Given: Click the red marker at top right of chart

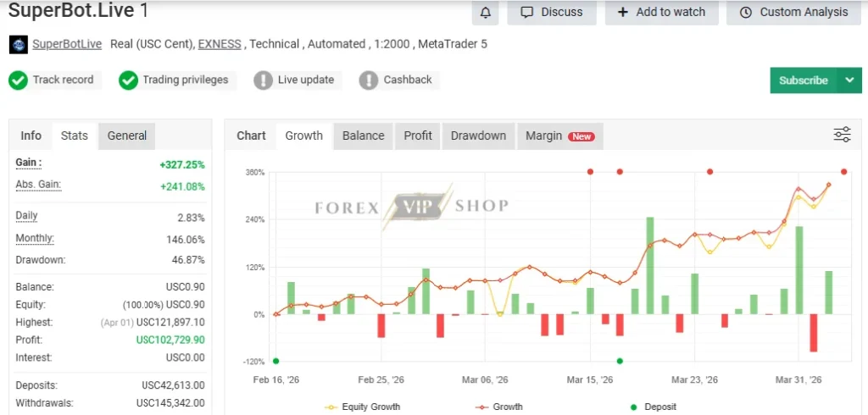Looking at the screenshot, I should [843, 172].
